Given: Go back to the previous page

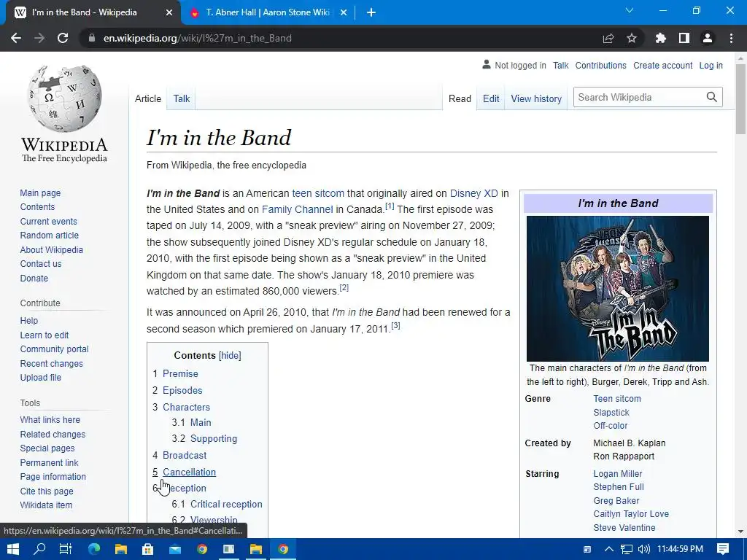Looking at the screenshot, I should [16, 38].
